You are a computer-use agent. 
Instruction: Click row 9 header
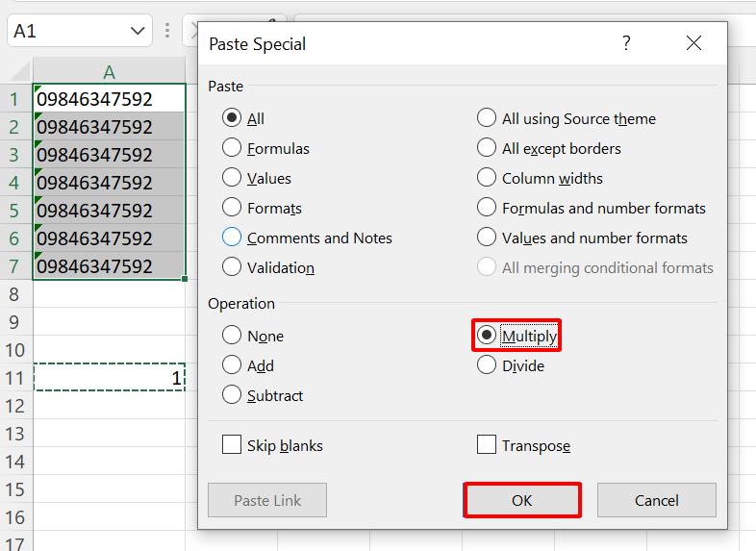point(15,321)
